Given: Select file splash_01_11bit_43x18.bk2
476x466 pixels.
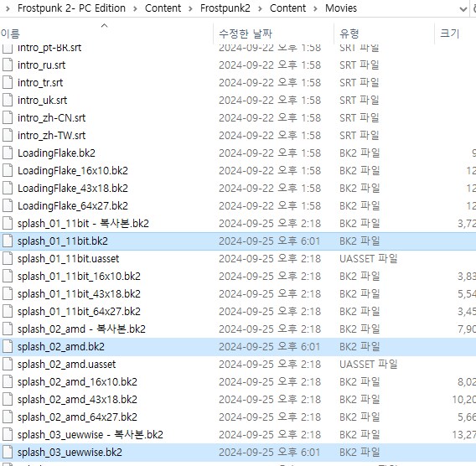Looking at the screenshot, I should click(79, 294).
